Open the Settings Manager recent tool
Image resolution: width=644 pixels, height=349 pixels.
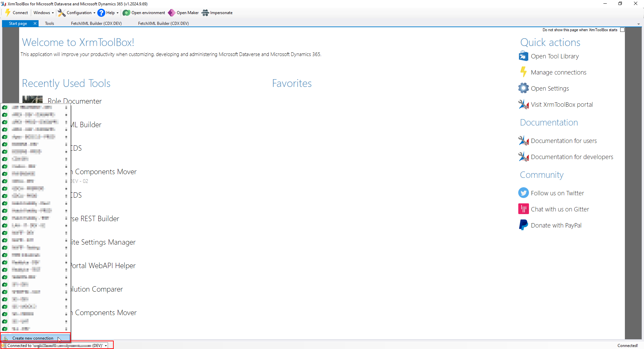point(103,242)
